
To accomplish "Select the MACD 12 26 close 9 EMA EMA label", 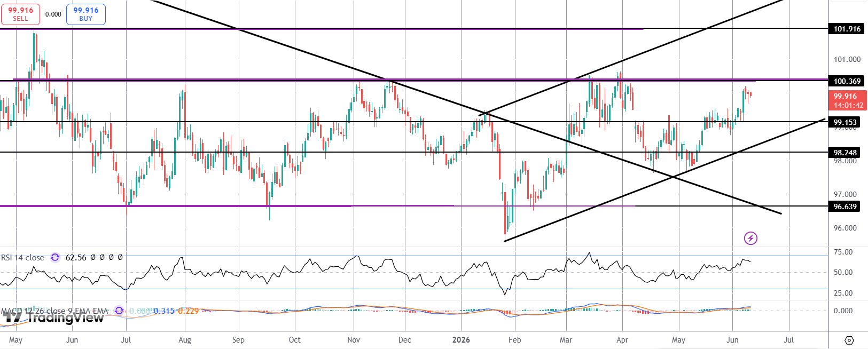I will click(54, 311).
